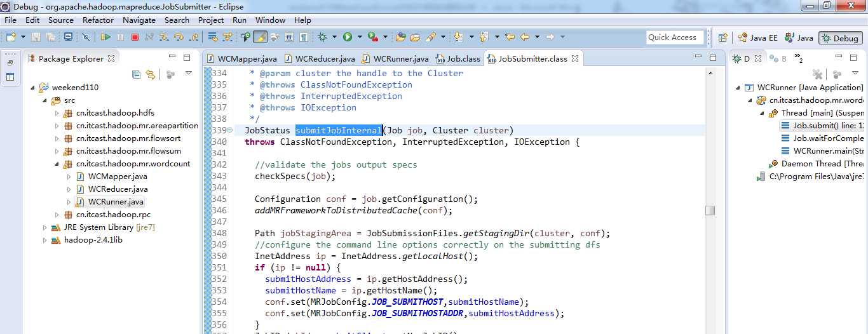Select the Debug perspective button
This screenshot has height=334, width=868.
(x=840, y=37)
